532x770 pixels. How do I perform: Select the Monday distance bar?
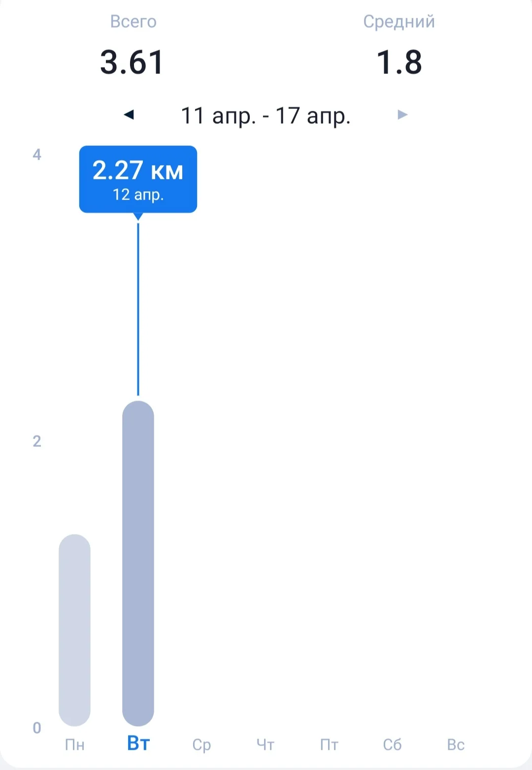coord(74,630)
